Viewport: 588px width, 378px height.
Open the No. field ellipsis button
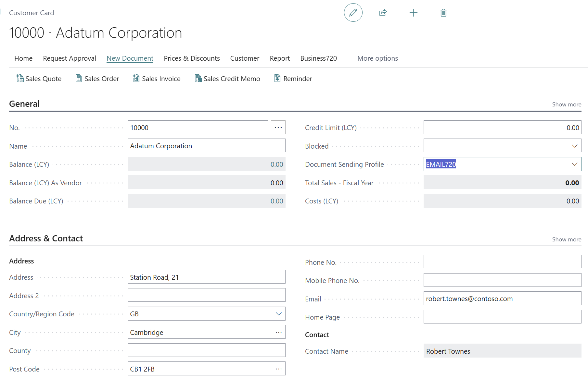tap(278, 128)
